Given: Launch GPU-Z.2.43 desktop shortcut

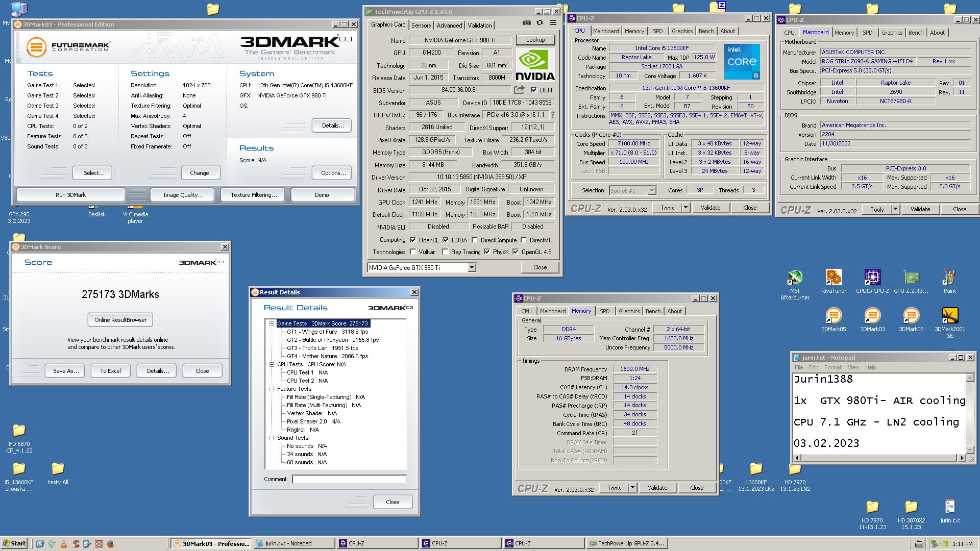Looking at the screenshot, I should tap(911, 282).
